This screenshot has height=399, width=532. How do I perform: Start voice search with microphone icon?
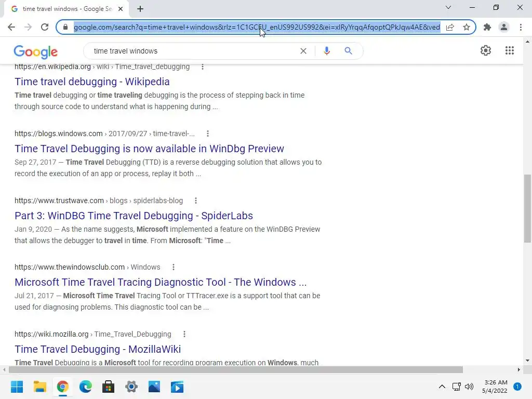tap(327, 51)
